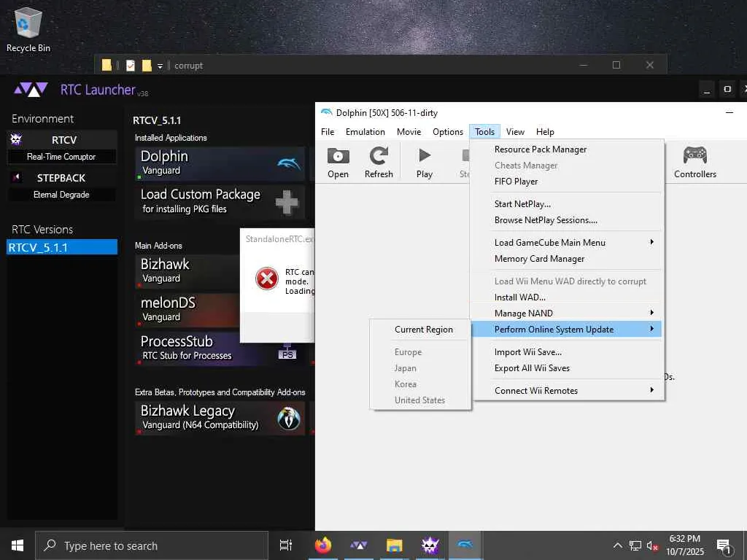
Task: Click the RTC Launcher triangle logo
Action: [31, 89]
